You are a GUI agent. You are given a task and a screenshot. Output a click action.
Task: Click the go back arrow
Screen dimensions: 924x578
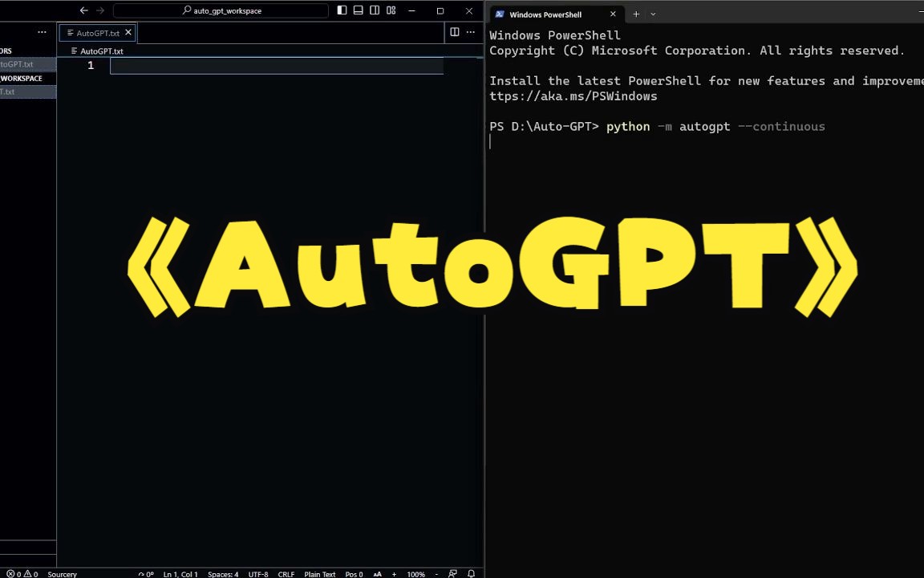[x=84, y=10]
